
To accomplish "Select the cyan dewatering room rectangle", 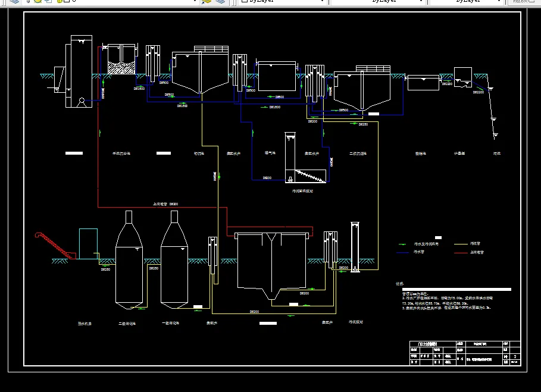I will pos(88,243).
